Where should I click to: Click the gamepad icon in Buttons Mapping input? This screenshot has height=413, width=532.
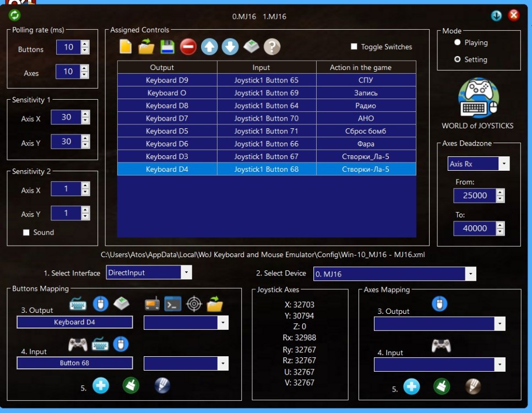(78, 345)
